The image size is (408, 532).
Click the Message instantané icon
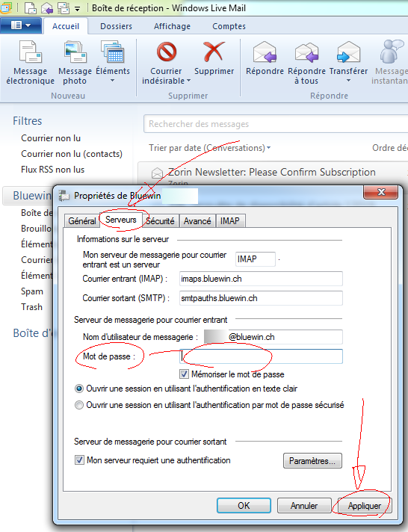coord(391,52)
